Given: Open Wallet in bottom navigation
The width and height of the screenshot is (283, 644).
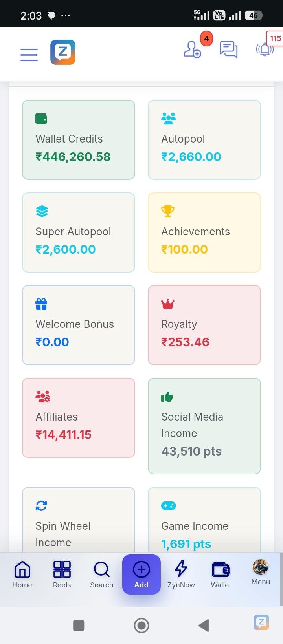Looking at the screenshot, I should click(x=221, y=574).
